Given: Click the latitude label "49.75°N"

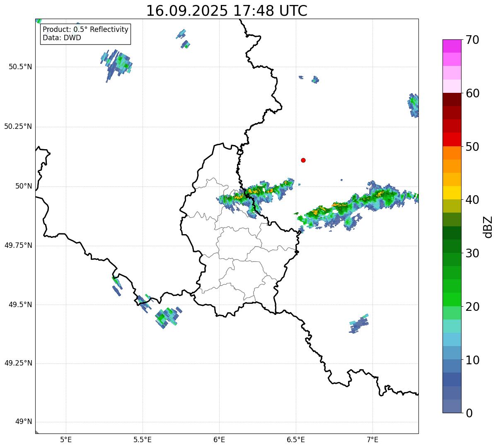Looking at the screenshot, I should pyautogui.click(x=18, y=245).
